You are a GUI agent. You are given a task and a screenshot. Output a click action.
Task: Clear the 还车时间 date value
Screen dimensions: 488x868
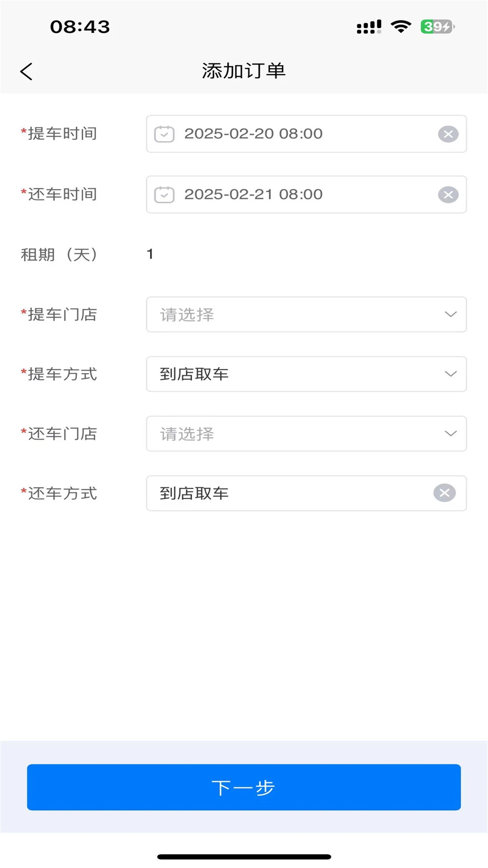[x=448, y=194]
